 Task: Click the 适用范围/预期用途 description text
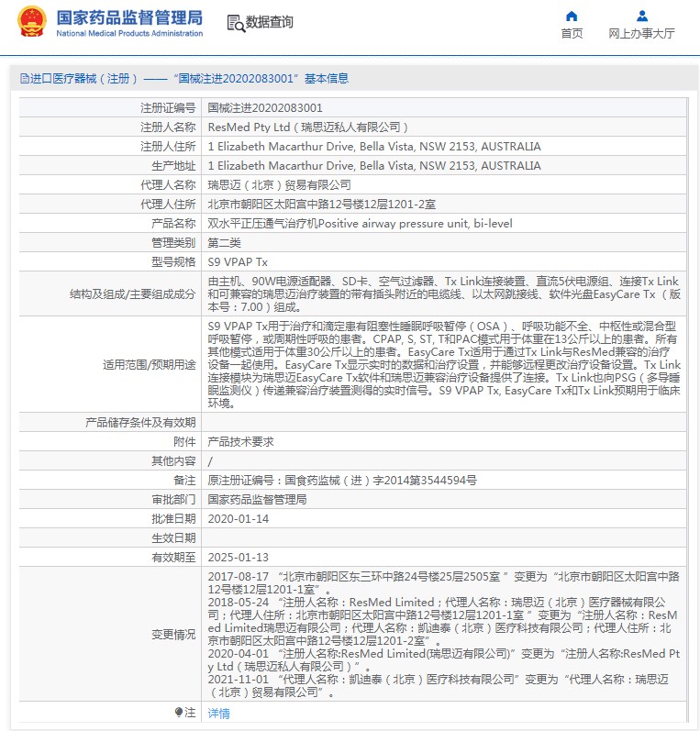coord(444,364)
